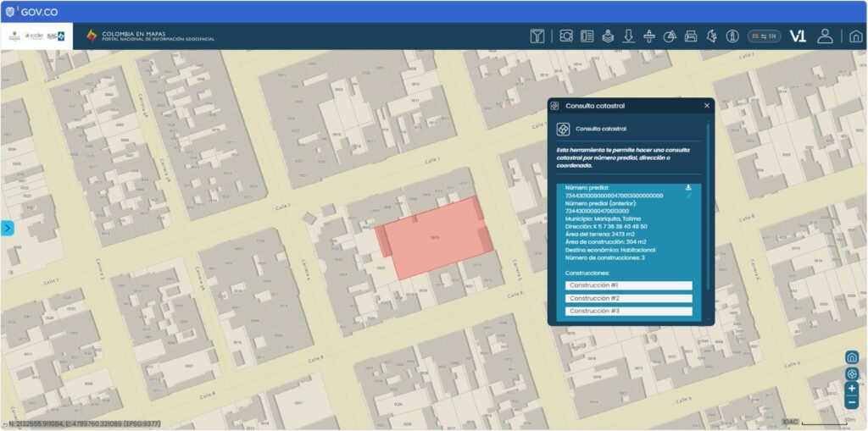The width and height of the screenshot is (868, 431).
Task: Click the small icon below the download icon
Action: pyautogui.click(x=688, y=196)
